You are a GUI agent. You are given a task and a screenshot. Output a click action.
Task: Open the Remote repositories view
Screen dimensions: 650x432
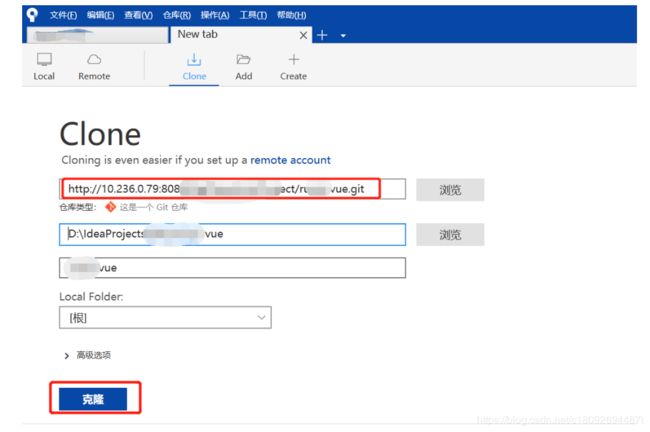94,66
